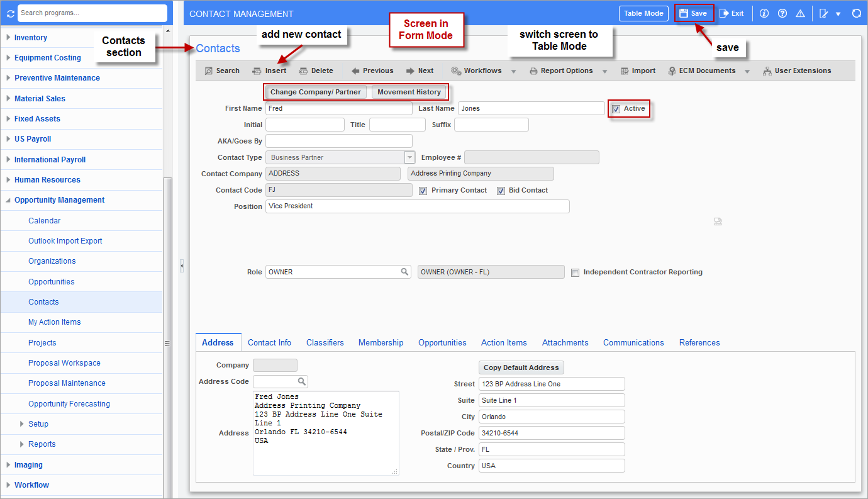Toggle the Active checkbox
Viewport: 868px width, 499px height.
616,109
